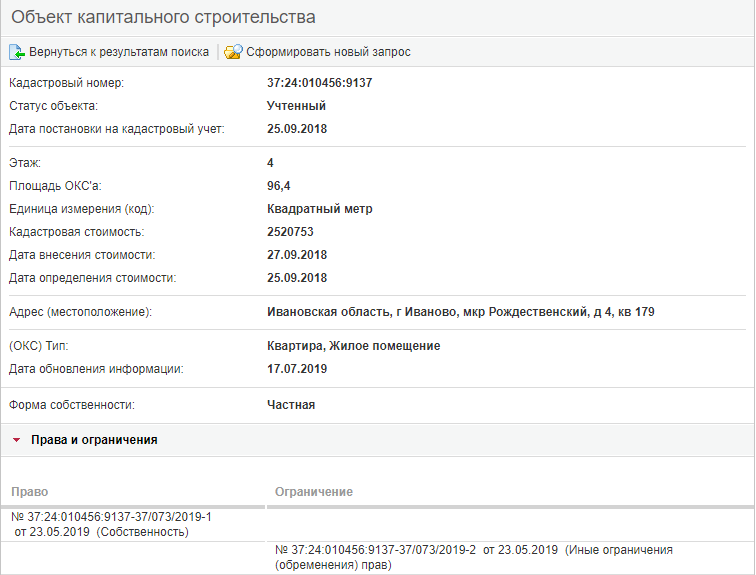Click the 'Квадратный метр' unit value
Image resolution: width=756 pixels, height=575 pixels.
pyautogui.click(x=319, y=209)
